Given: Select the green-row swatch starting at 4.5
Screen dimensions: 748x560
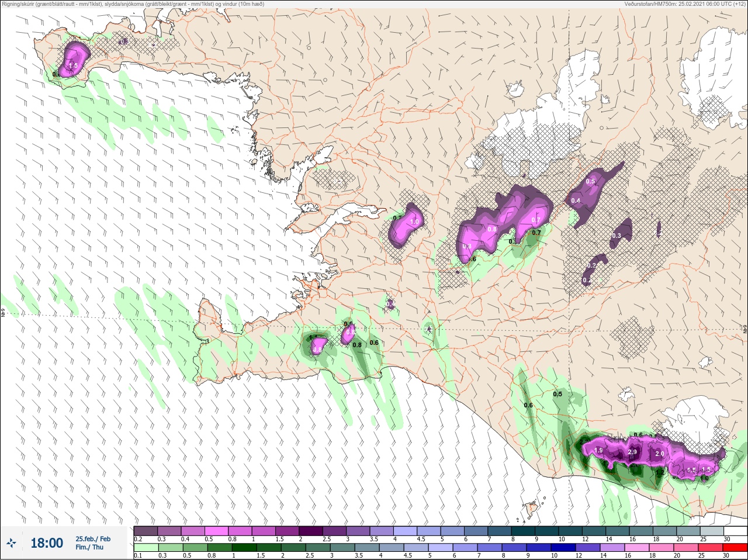Looking at the screenshot, I should click(416, 548).
